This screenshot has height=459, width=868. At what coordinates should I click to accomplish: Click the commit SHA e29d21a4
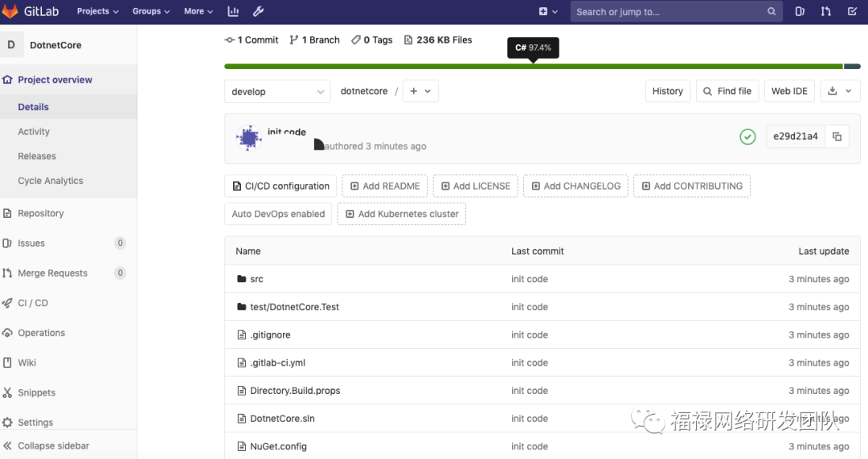click(x=796, y=136)
